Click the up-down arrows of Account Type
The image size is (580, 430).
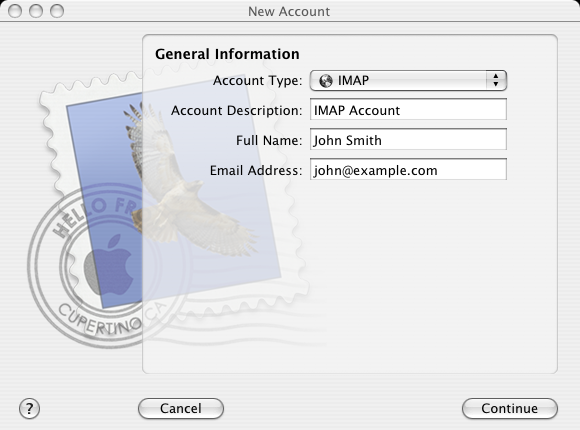(496, 80)
